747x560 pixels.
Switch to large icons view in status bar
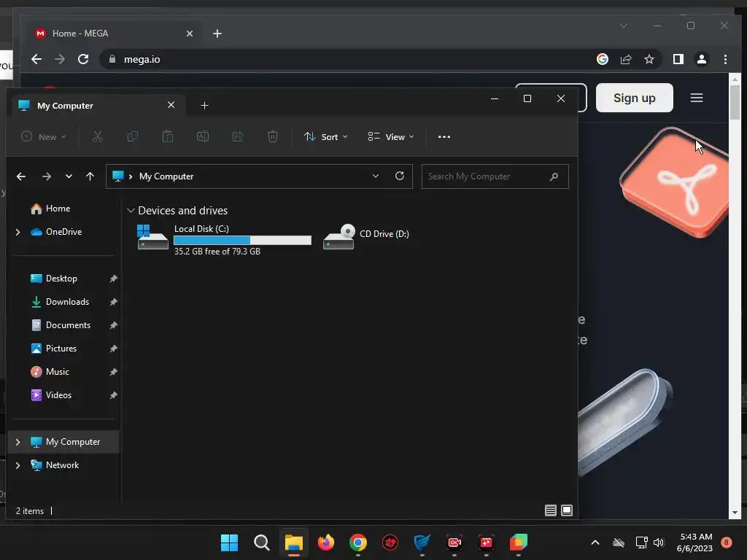566,510
